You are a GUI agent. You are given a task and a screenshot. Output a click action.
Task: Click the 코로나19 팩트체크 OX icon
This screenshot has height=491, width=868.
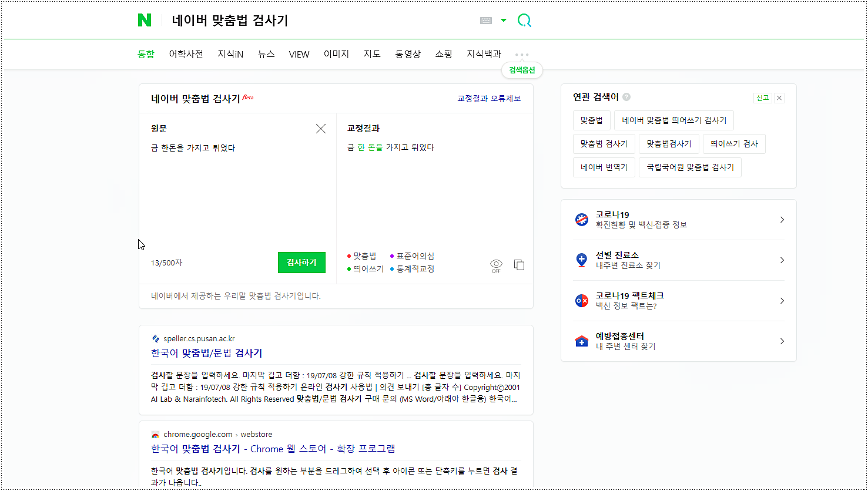pos(582,301)
